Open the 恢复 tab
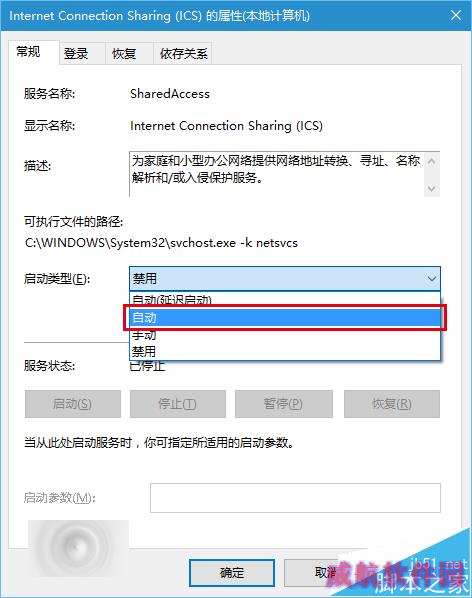The width and height of the screenshot is (472, 598). click(124, 53)
